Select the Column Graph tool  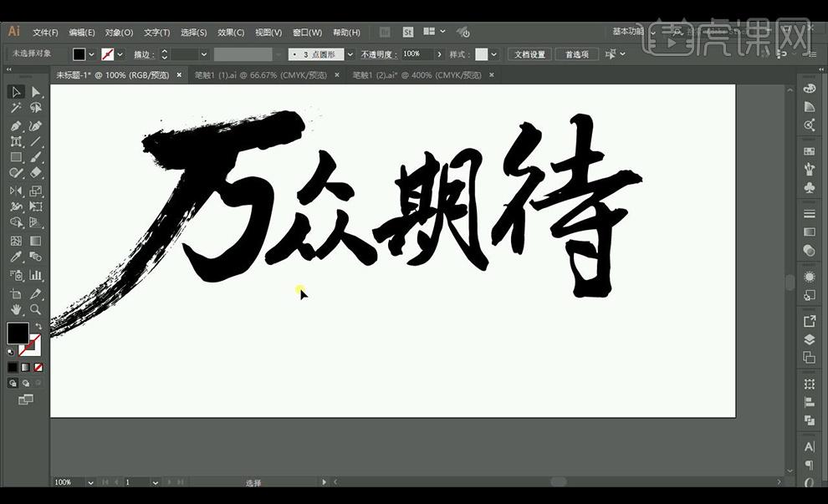click(35, 275)
